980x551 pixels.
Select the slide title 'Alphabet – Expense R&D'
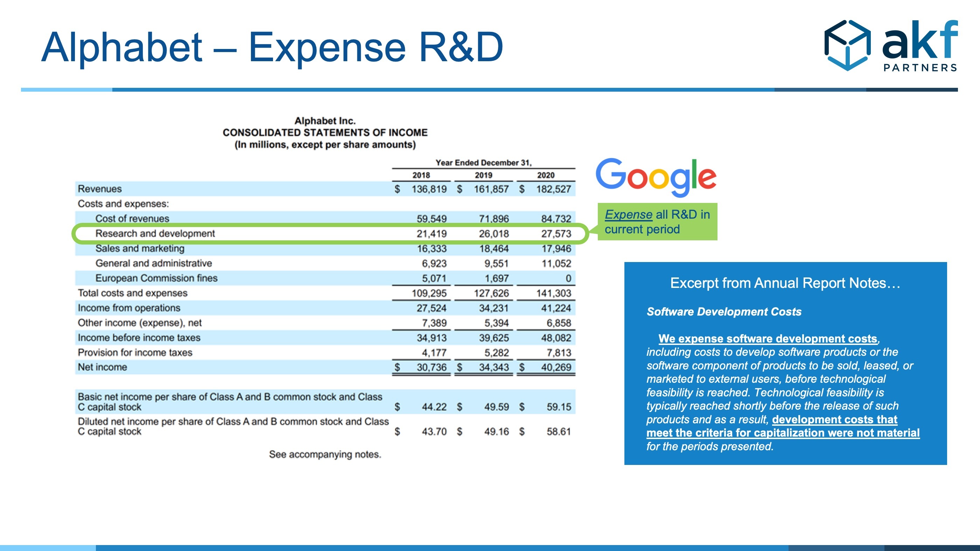(x=272, y=47)
